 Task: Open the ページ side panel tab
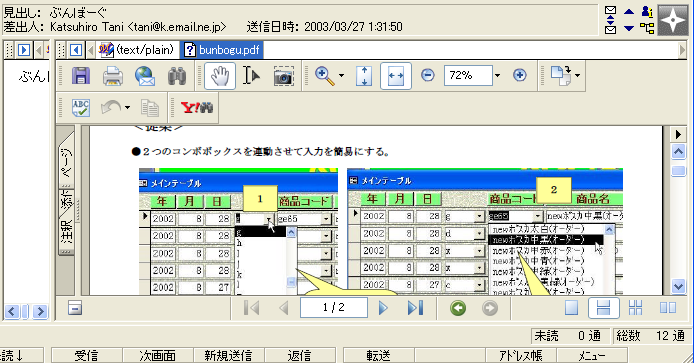[x=66, y=162]
